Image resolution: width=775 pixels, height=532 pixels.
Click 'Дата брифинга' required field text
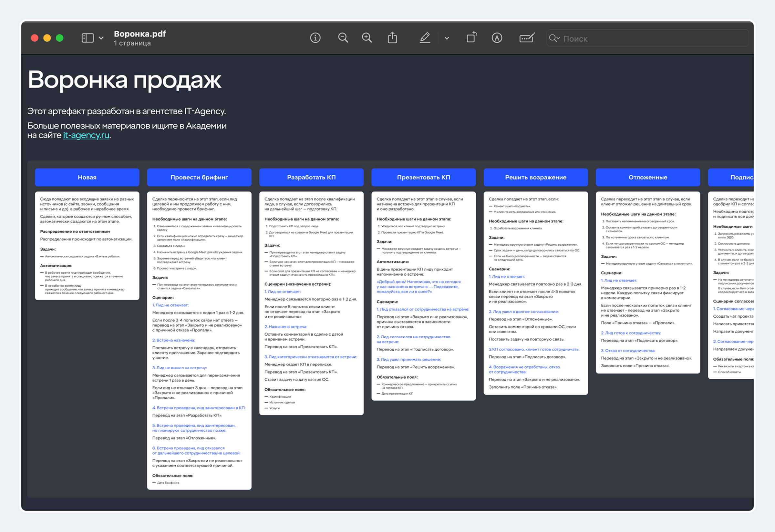tap(168, 483)
